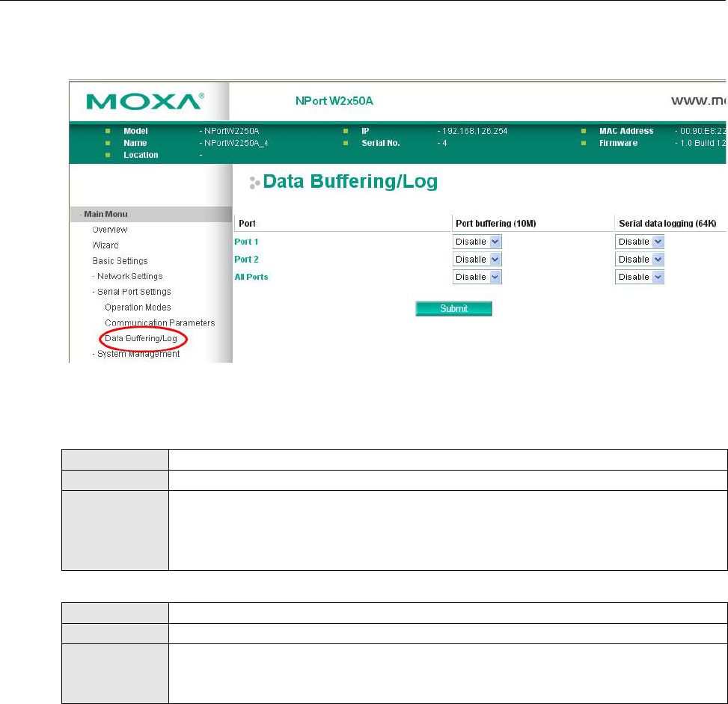
Task: Open Port 1 buffering dropdown
Action: (x=477, y=242)
